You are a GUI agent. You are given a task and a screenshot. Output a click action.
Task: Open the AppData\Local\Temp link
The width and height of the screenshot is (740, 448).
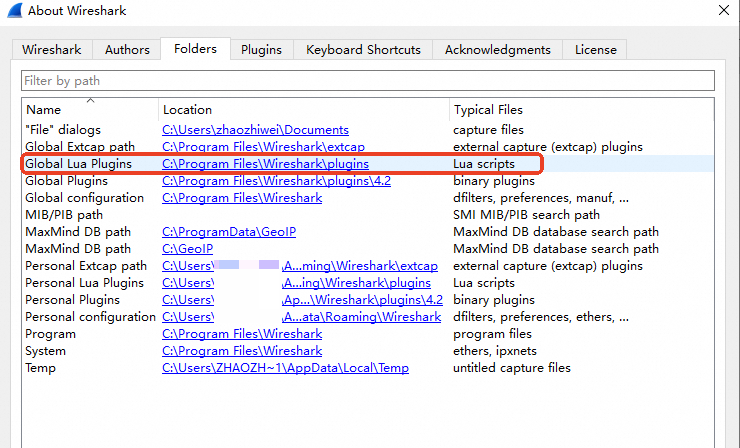pos(286,368)
